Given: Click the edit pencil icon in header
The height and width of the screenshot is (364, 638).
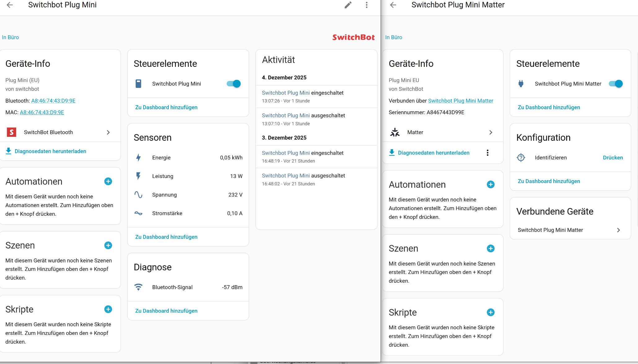Looking at the screenshot, I should (348, 5).
